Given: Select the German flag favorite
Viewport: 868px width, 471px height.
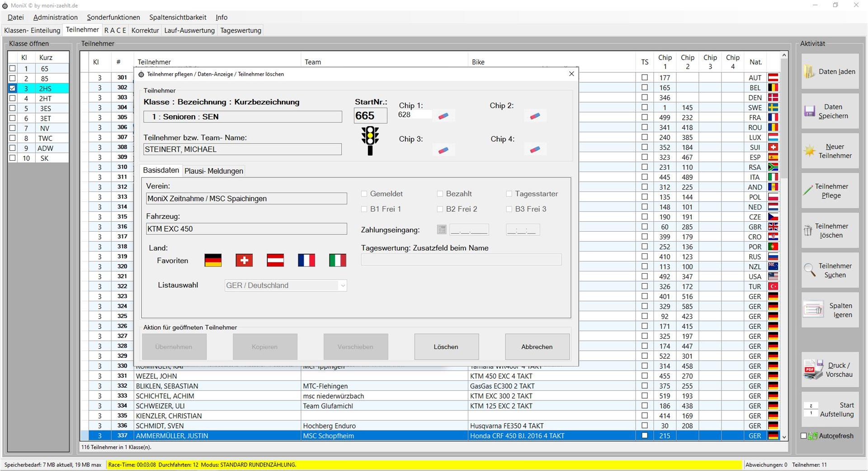Looking at the screenshot, I should tap(213, 260).
